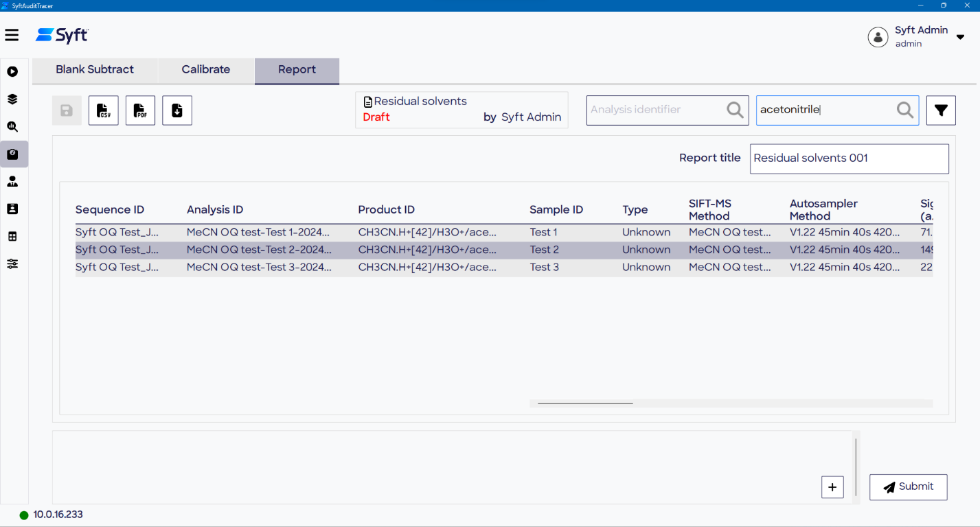Click the person-in-suit icon in the sidebar

pyautogui.click(x=12, y=182)
